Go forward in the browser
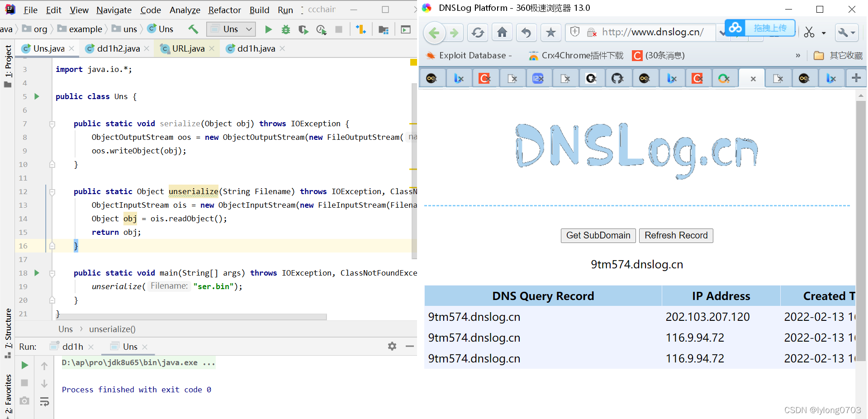The width and height of the screenshot is (868, 419). (x=454, y=33)
